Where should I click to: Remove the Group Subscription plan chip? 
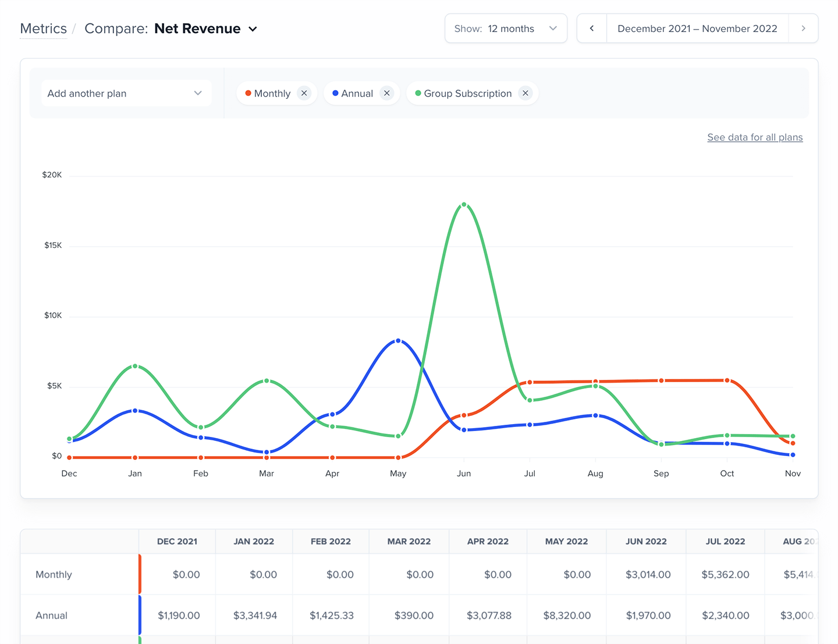point(525,93)
